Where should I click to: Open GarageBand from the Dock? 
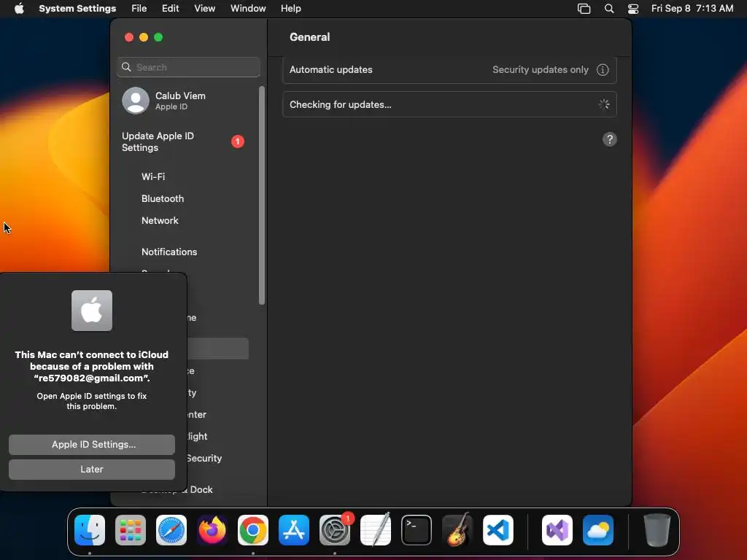tap(457, 530)
